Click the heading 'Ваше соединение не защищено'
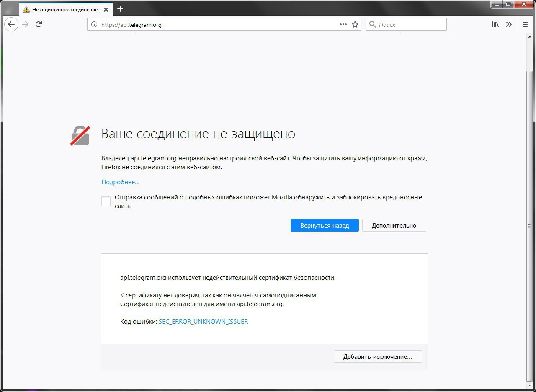 coord(198,134)
